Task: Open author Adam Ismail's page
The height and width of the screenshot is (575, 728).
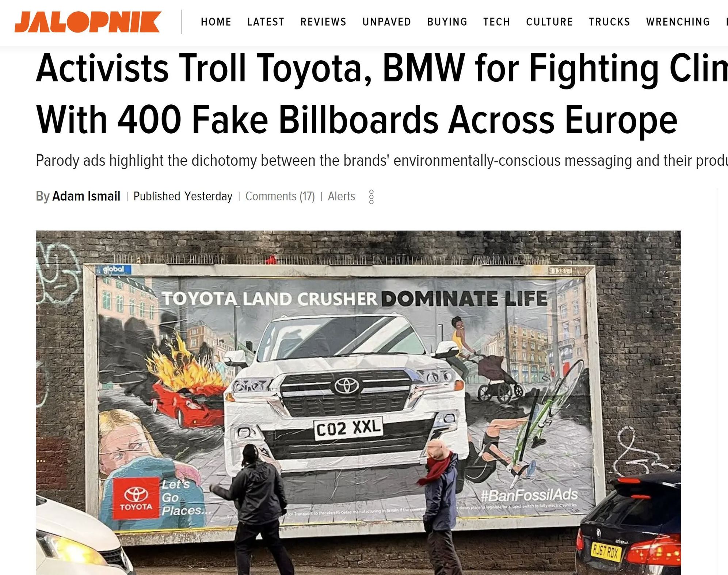Action: coord(86,196)
